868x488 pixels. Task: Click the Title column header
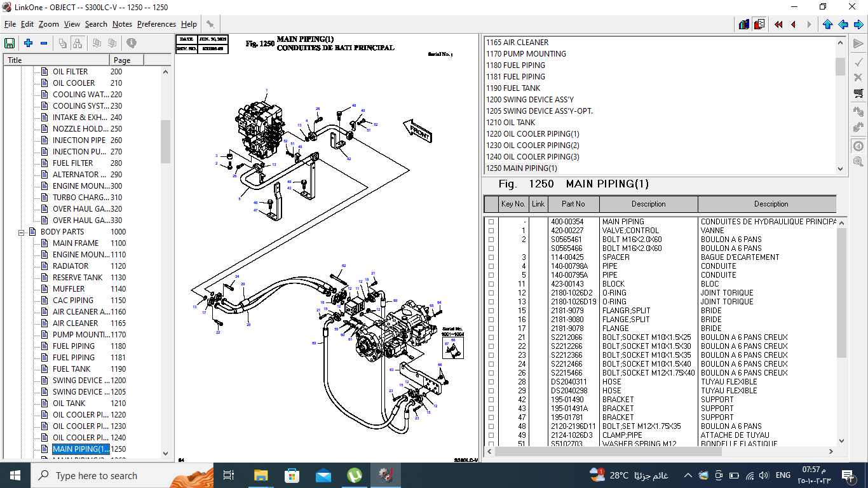tap(57, 60)
